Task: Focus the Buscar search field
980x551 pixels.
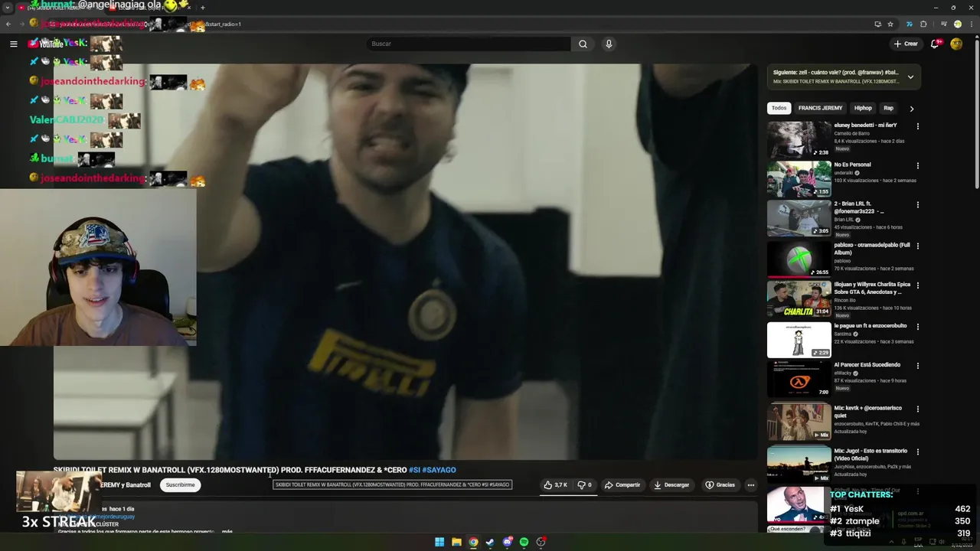Action: point(469,44)
